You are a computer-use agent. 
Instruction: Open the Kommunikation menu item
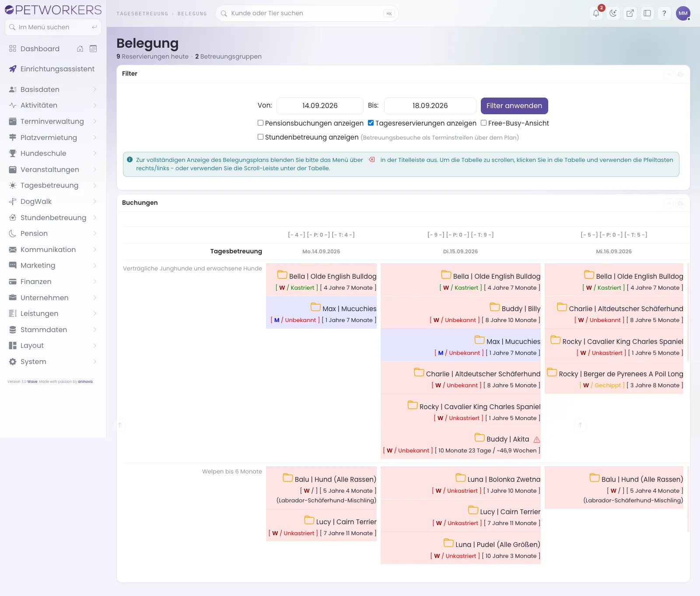[x=53, y=249]
